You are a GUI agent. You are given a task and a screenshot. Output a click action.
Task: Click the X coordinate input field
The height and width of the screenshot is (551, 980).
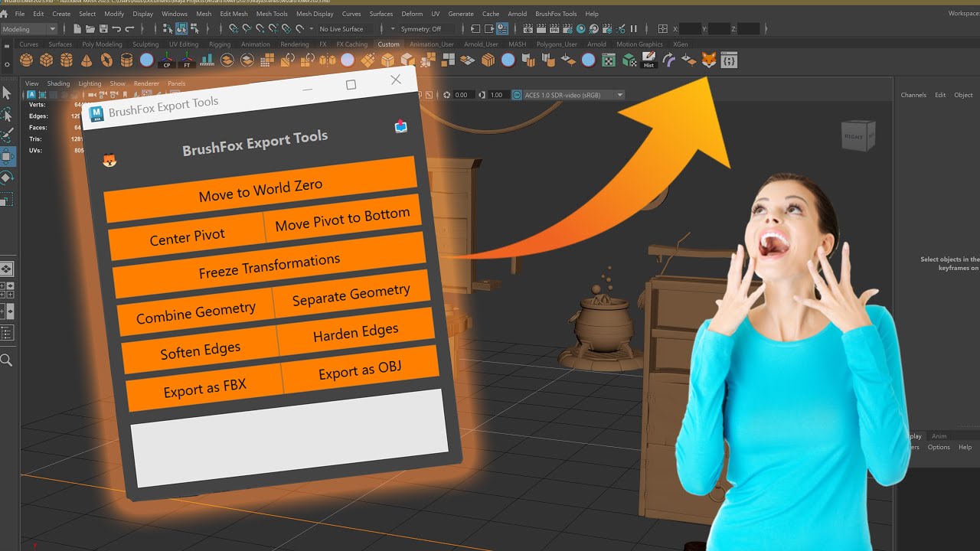[690, 29]
